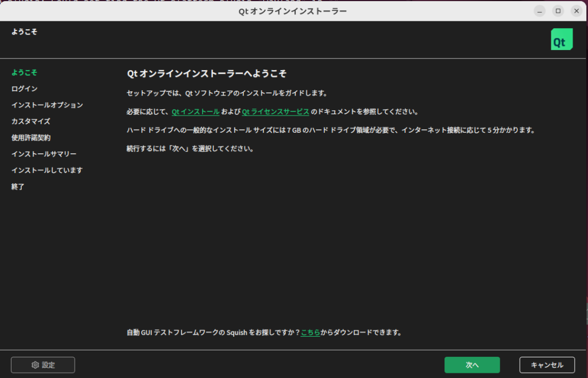Go to the インストールオプション sidebar step

pos(47,105)
